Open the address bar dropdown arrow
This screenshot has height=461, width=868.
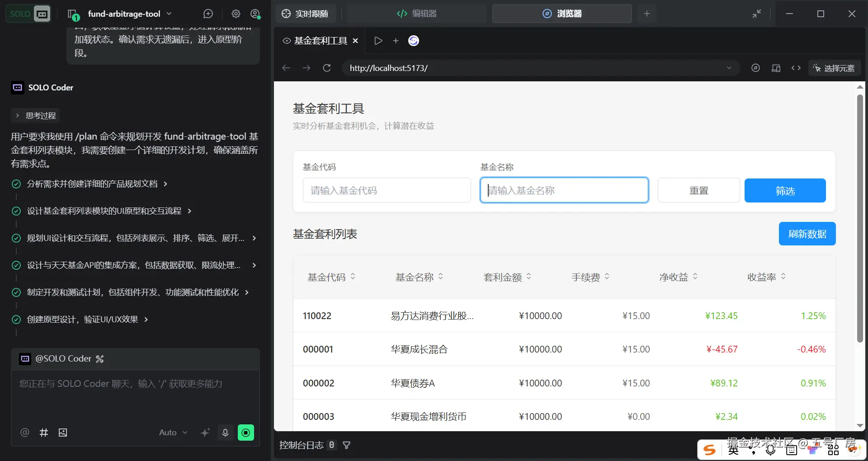tap(729, 68)
